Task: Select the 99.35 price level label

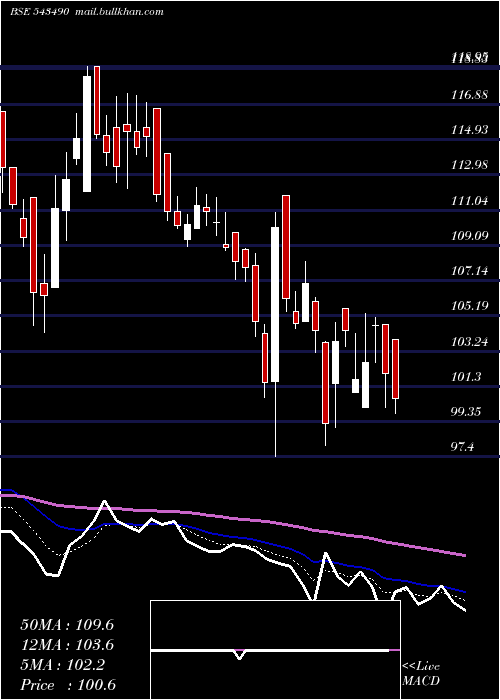Action: pyautogui.click(x=467, y=411)
